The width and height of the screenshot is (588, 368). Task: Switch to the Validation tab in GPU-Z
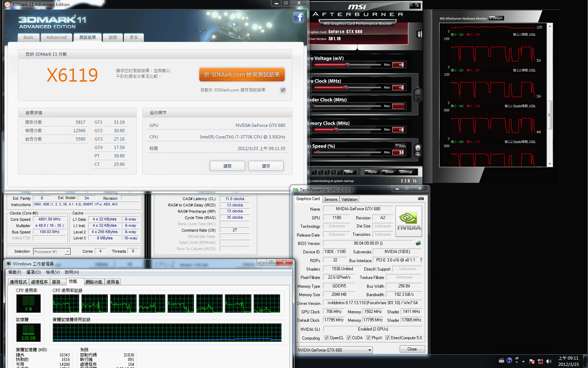coord(349,199)
